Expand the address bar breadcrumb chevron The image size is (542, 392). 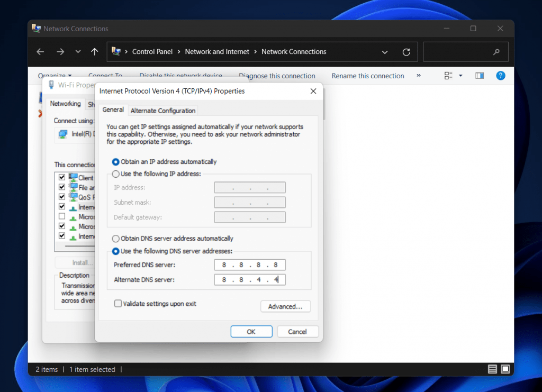tap(385, 51)
